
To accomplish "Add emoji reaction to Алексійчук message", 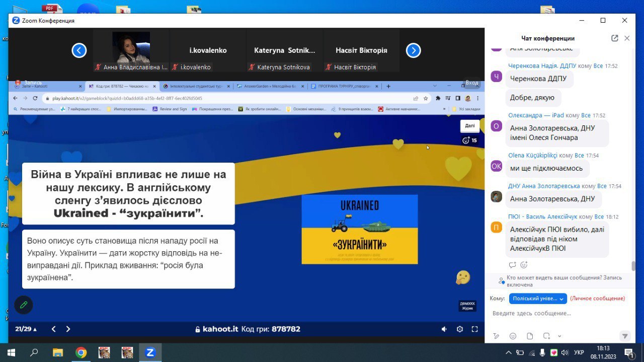I will (524, 265).
